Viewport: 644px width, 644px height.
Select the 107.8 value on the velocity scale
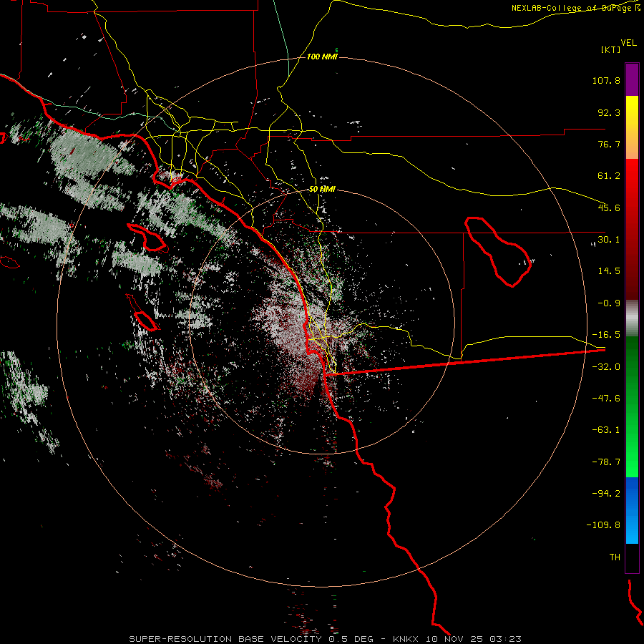pyautogui.click(x=606, y=80)
